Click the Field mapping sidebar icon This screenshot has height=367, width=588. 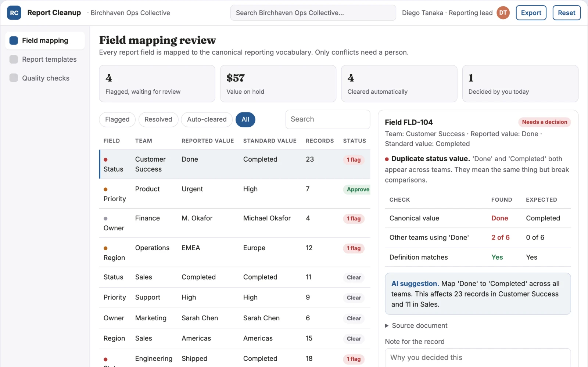pos(14,40)
